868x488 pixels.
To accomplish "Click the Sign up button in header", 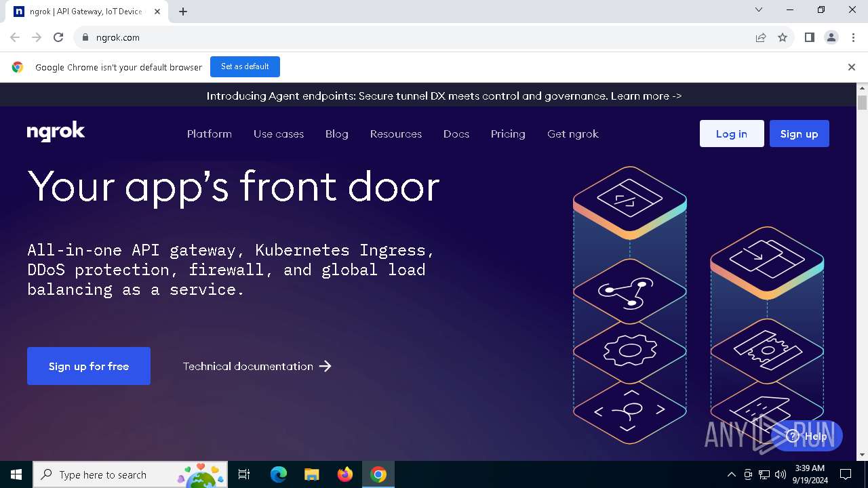I will click(800, 134).
